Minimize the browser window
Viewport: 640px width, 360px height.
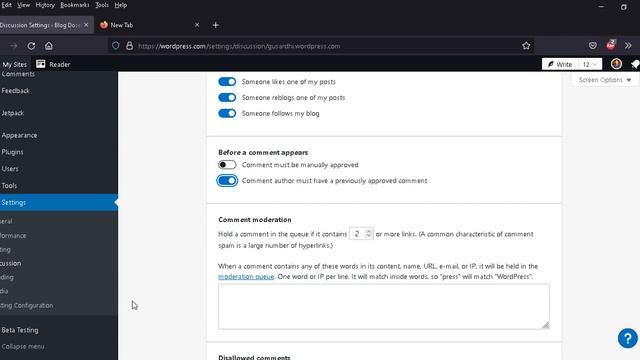click(601, 7)
